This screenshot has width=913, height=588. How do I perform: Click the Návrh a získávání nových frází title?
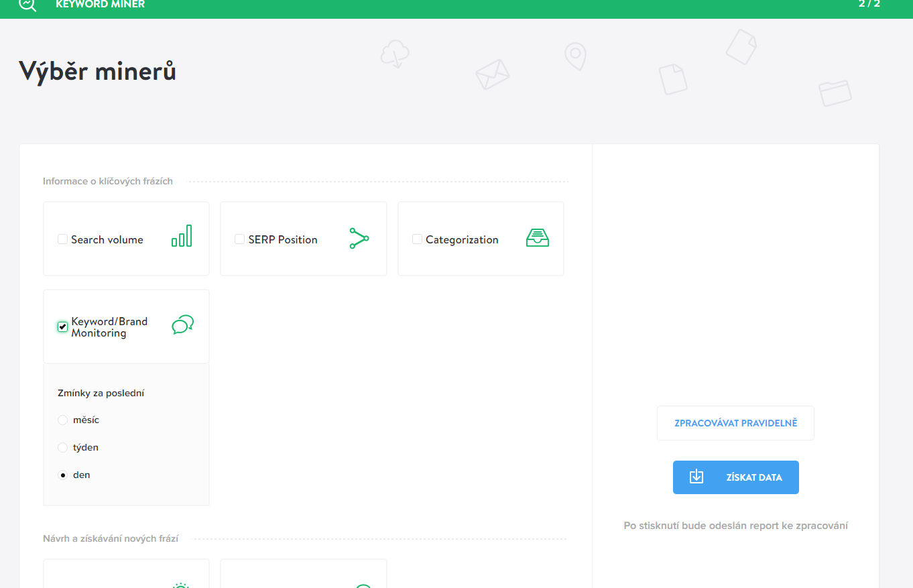pyautogui.click(x=111, y=538)
